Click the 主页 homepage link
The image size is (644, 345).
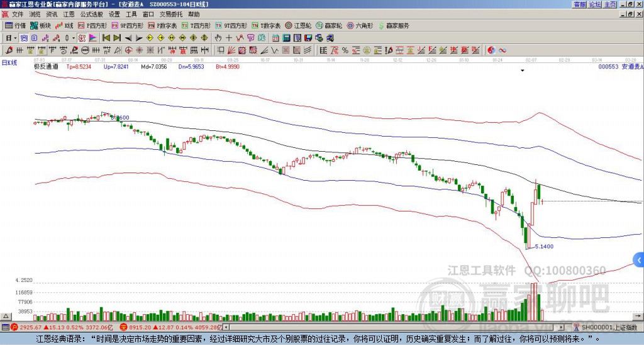click(610, 4)
